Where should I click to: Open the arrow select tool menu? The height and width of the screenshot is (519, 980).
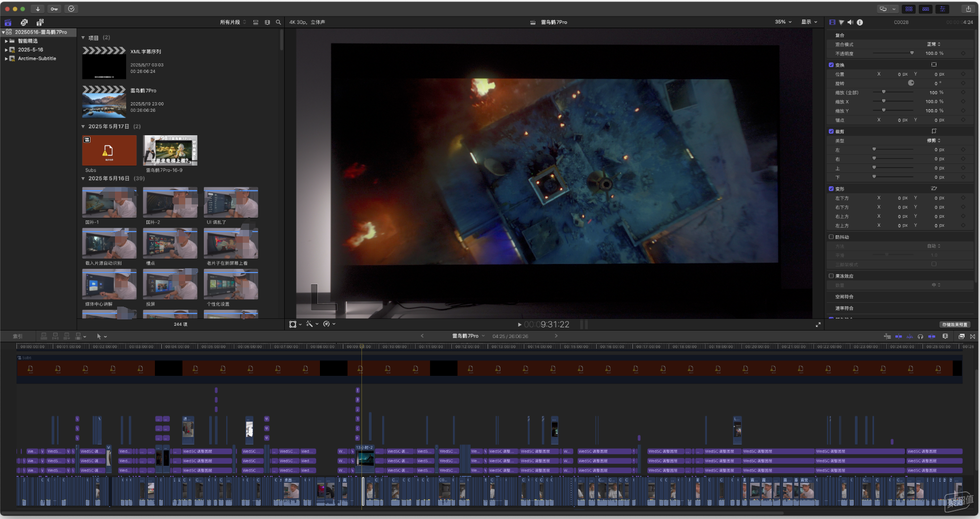101,336
